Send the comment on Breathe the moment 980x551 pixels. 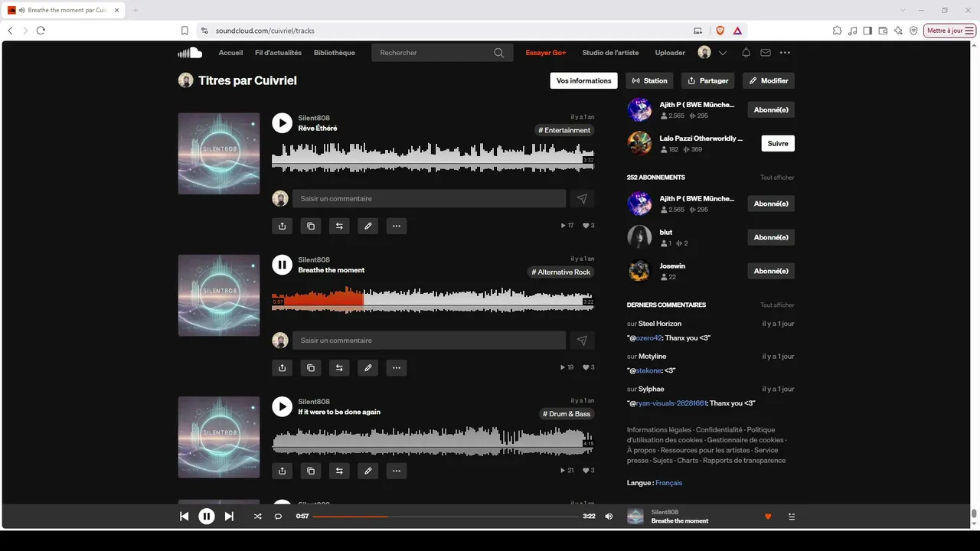click(x=582, y=341)
